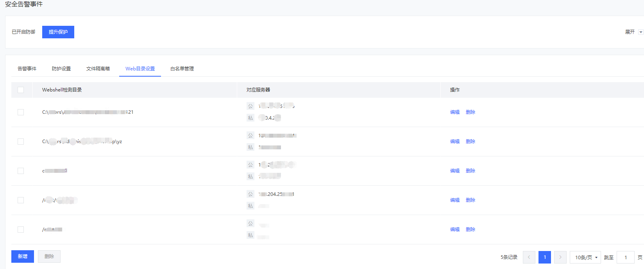Screen dimensions: 644x269
Task: Toggle the select-all checkbox in table header
Action: pyautogui.click(x=21, y=90)
